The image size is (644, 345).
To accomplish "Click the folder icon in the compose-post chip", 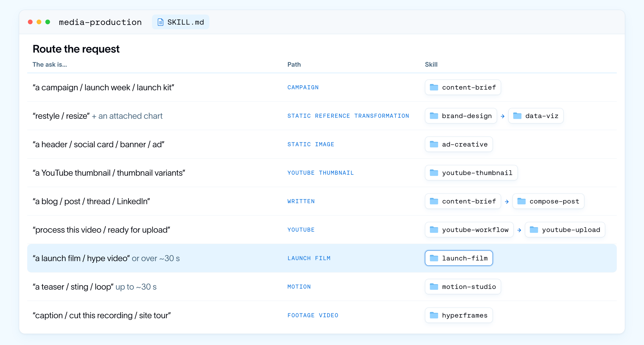I will [521, 201].
